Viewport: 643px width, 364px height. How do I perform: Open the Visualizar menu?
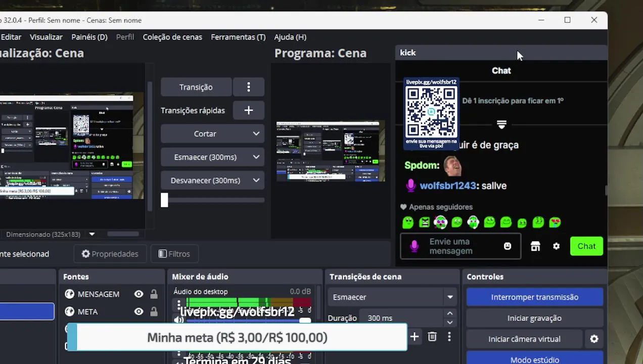[46, 37]
